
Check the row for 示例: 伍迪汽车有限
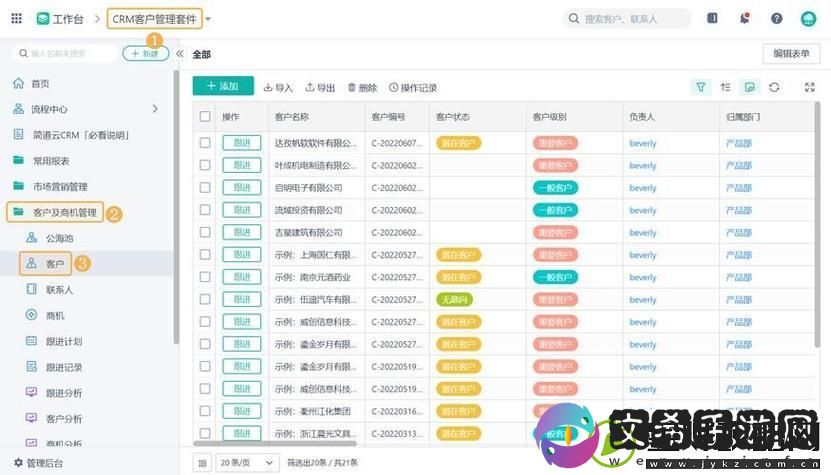point(205,299)
